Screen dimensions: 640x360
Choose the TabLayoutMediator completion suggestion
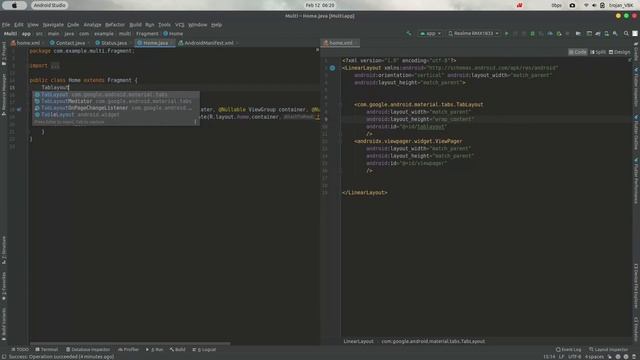(x=116, y=101)
